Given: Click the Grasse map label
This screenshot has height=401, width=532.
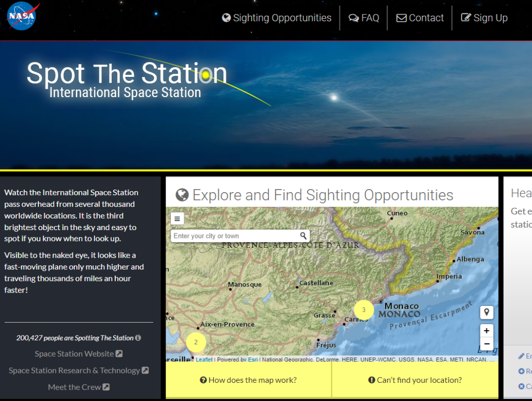Looking at the screenshot, I should pos(324,315).
